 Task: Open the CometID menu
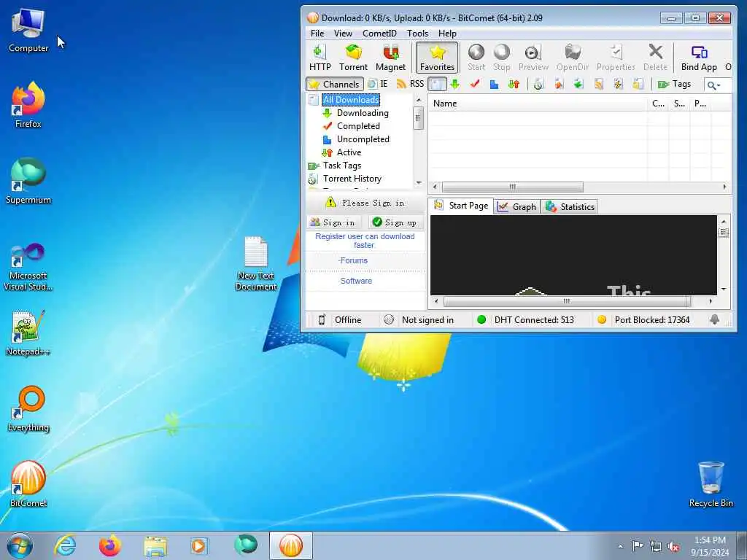pos(379,34)
